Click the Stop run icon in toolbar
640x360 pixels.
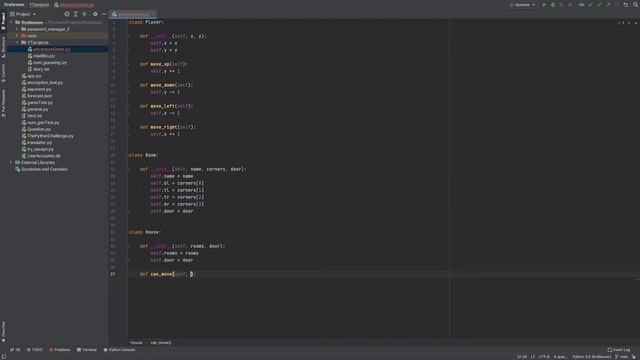[x=570, y=5]
